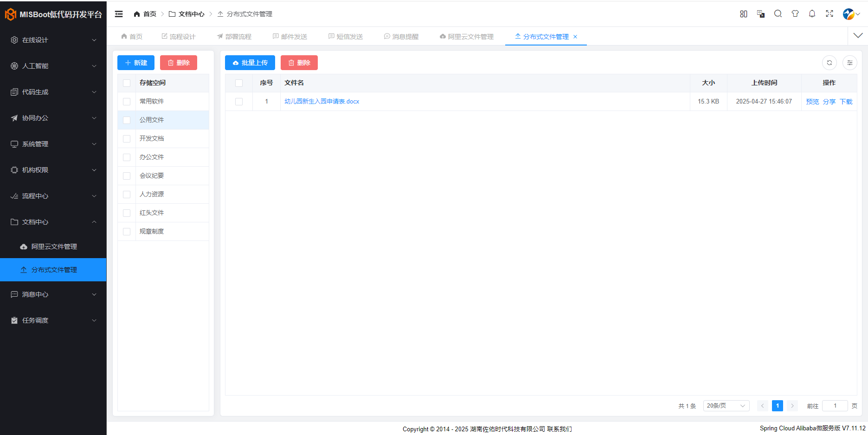Click the 前往 page number input

835,406
